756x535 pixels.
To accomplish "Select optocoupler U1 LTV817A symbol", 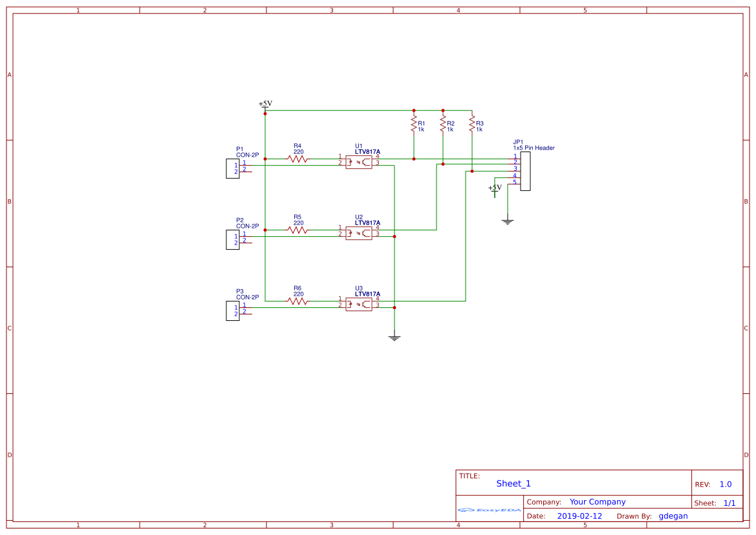I will click(x=360, y=162).
